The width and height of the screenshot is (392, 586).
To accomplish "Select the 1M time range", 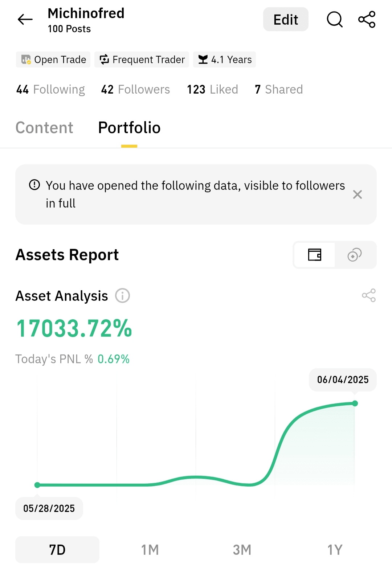I will 150,550.
